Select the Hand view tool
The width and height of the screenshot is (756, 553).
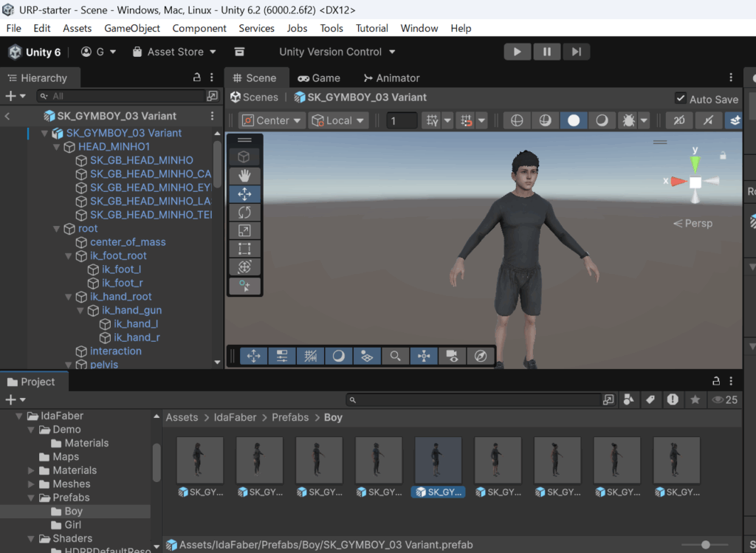tap(244, 175)
